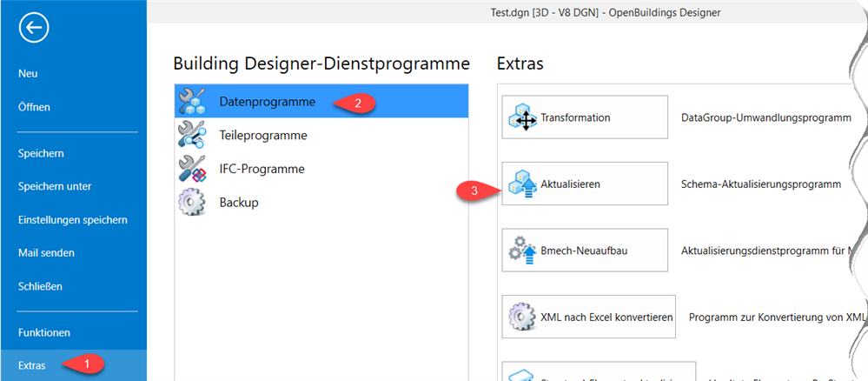868x381 pixels.
Task: Click the back arrow circle icon
Action: coord(34,28)
